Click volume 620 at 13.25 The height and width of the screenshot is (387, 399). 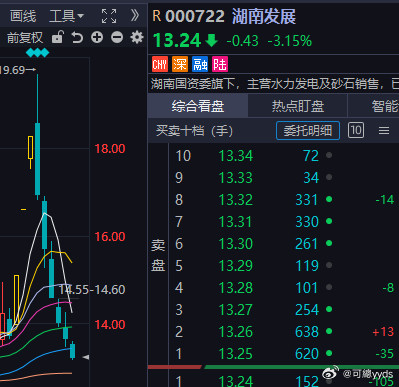[x=307, y=354]
